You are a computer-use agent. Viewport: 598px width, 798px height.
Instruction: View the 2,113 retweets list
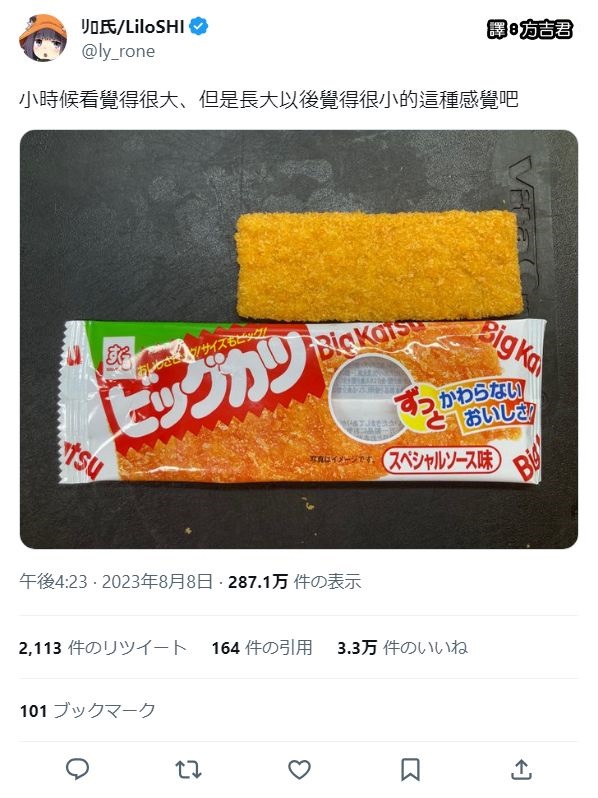(x=102, y=648)
